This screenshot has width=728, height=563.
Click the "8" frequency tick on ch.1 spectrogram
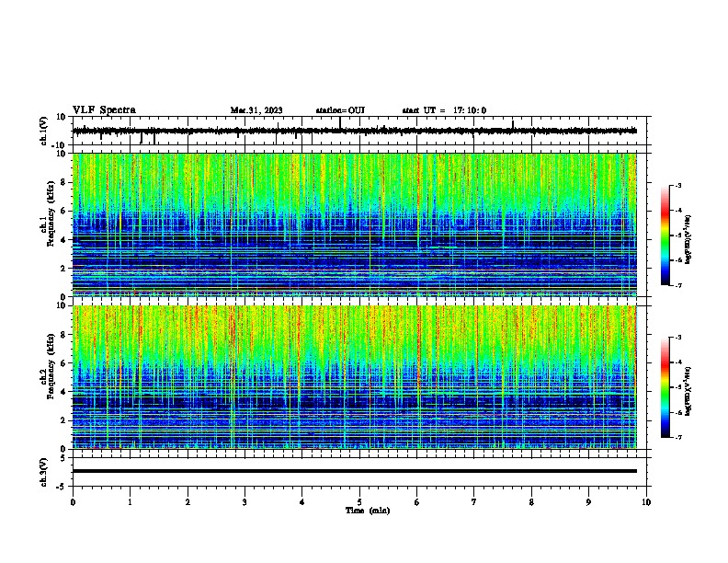click(64, 182)
